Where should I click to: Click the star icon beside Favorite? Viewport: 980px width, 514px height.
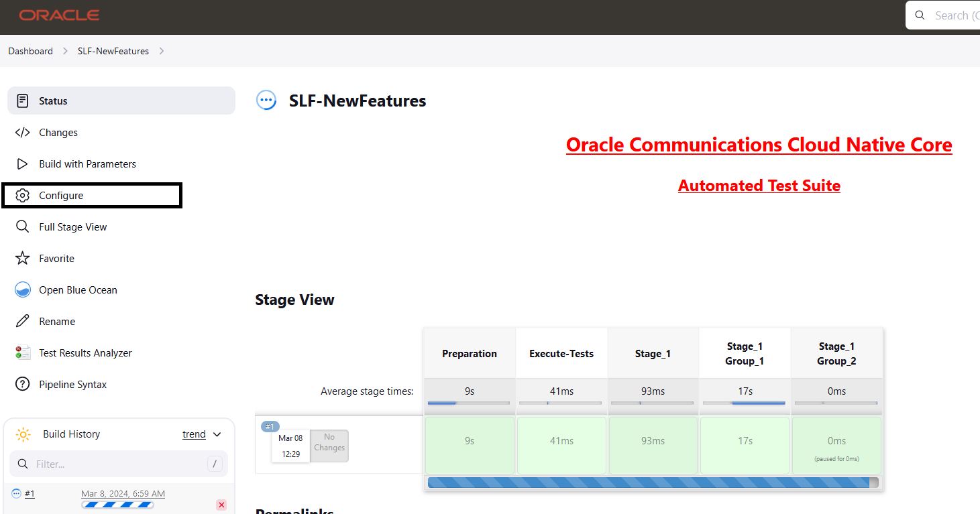[22, 259]
